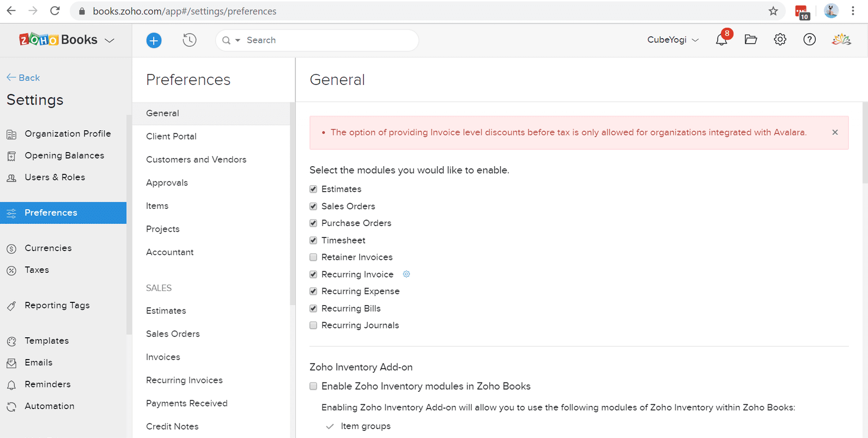Enable the Retainer Invoices checkbox
The height and width of the screenshot is (438, 868).
[313, 257]
